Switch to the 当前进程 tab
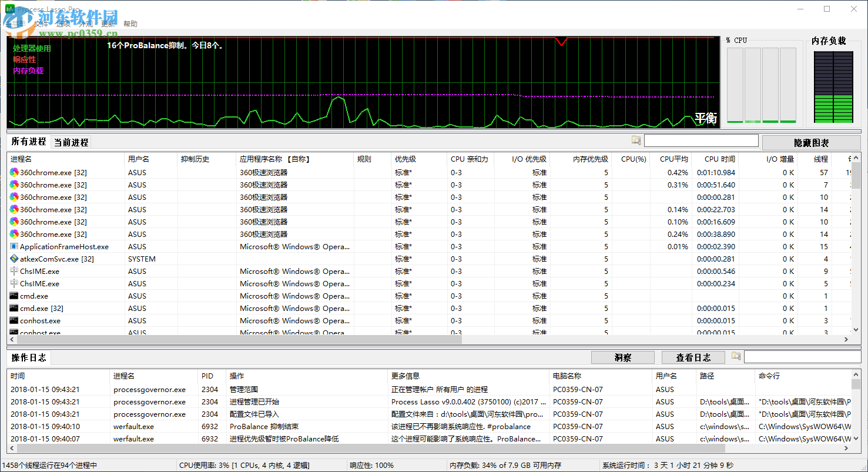 pos(71,142)
